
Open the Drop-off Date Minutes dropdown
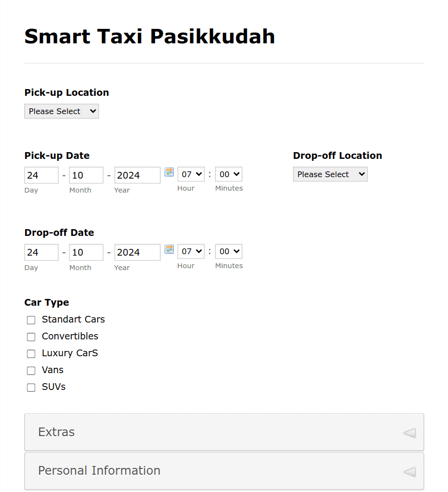pyautogui.click(x=229, y=251)
